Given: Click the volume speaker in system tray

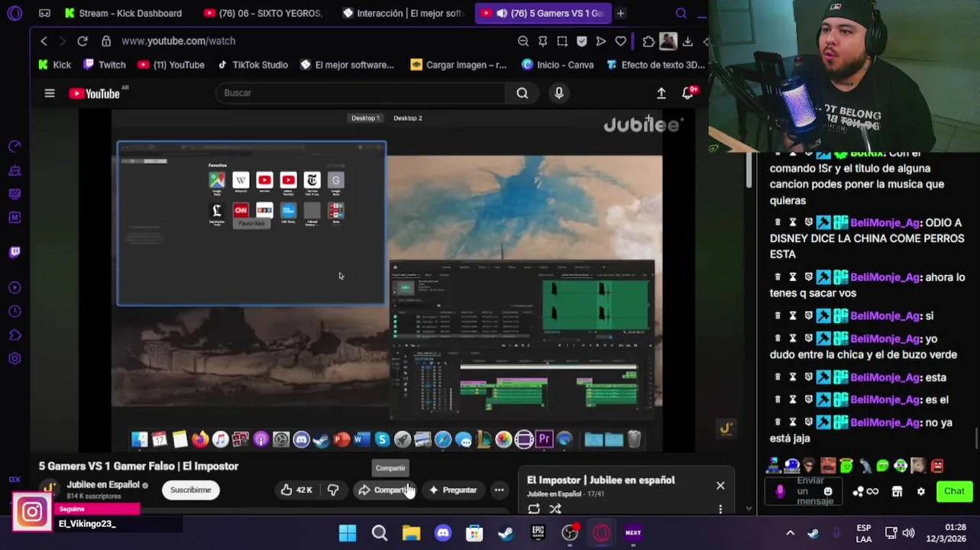Looking at the screenshot, I should 908,533.
